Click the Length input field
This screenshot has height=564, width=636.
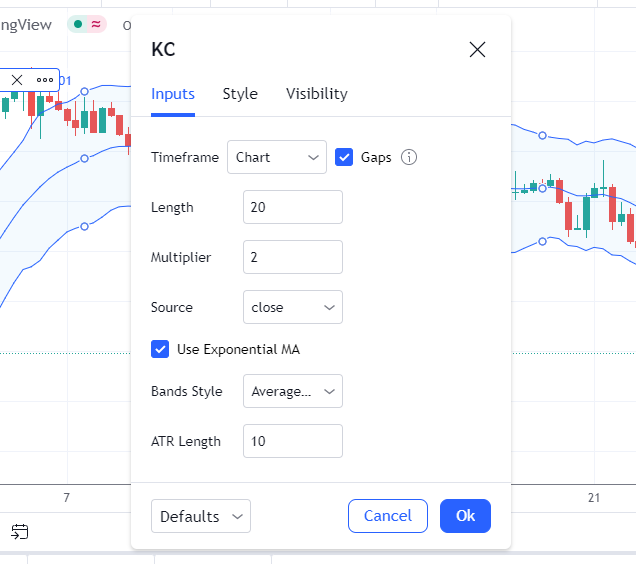coord(292,207)
